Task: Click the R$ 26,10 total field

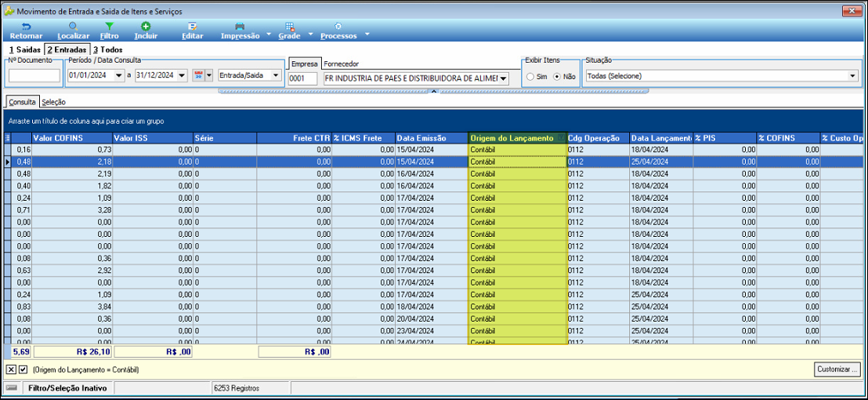Action: pos(73,351)
